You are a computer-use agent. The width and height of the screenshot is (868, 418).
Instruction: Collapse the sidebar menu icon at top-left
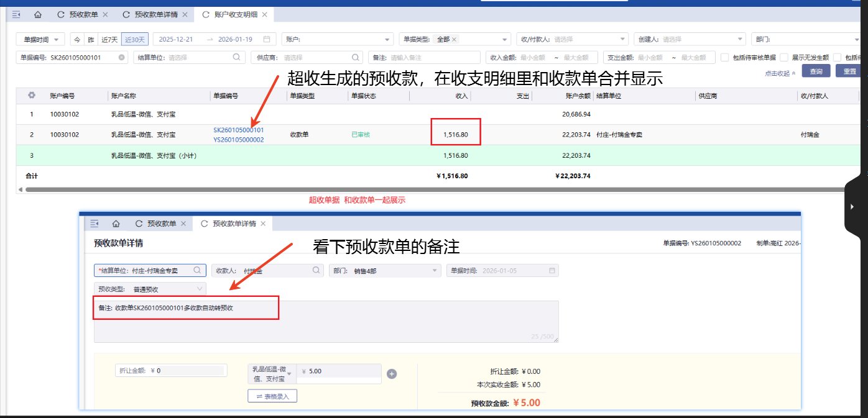pyautogui.click(x=16, y=14)
